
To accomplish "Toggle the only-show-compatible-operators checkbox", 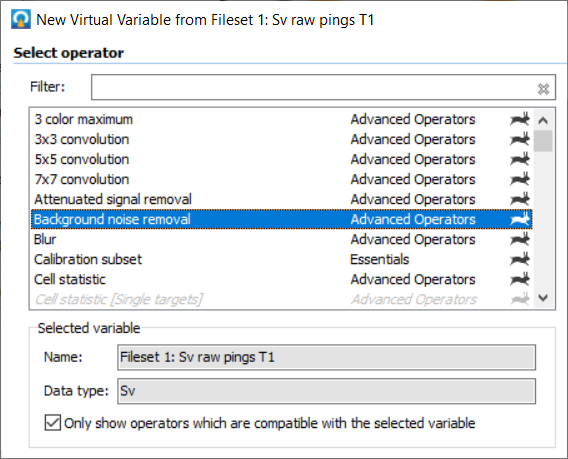I will pos(53,423).
